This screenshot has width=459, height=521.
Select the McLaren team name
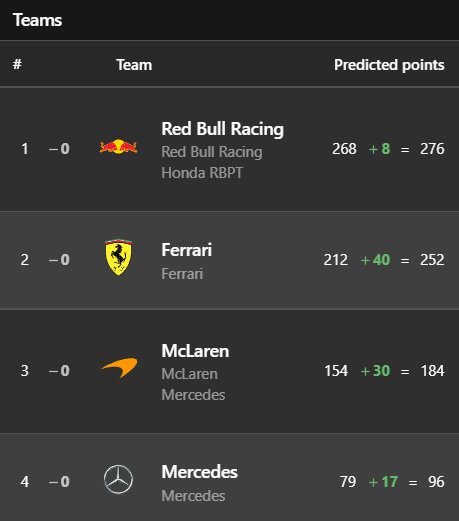pos(195,351)
